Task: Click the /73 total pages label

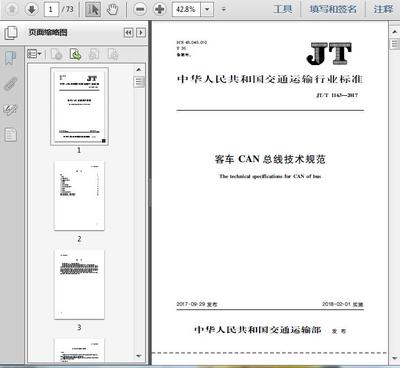Action: click(x=68, y=9)
